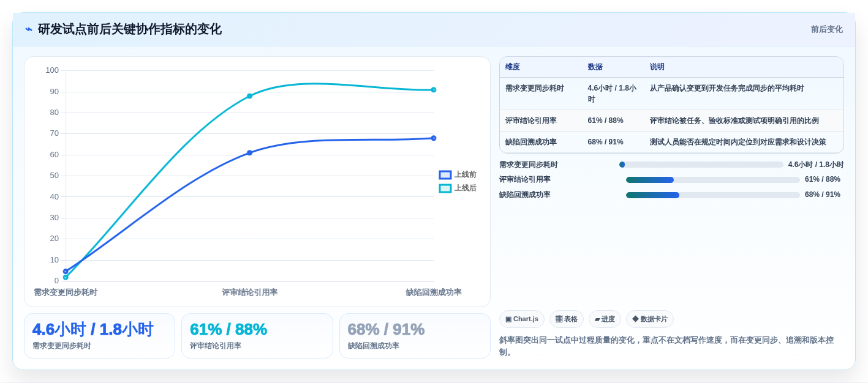Image resolution: width=868 pixels, height=383 pixels.
Task: Click the description starting 评审结论被任务
Action: (x=734, y=121)
